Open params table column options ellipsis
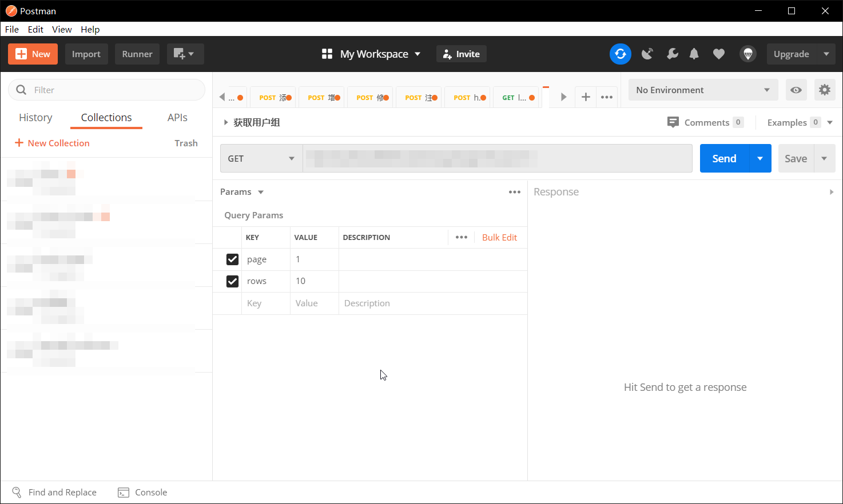 coord(462,237)
